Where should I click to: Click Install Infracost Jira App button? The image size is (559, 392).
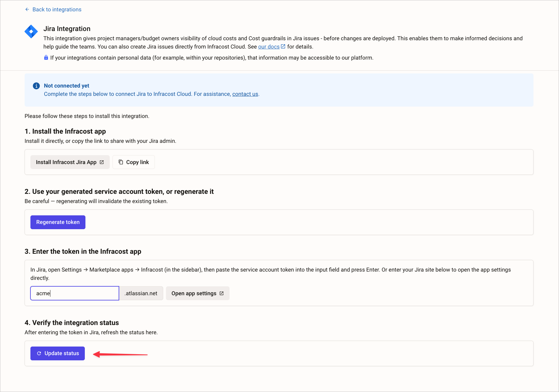[70, 162]
